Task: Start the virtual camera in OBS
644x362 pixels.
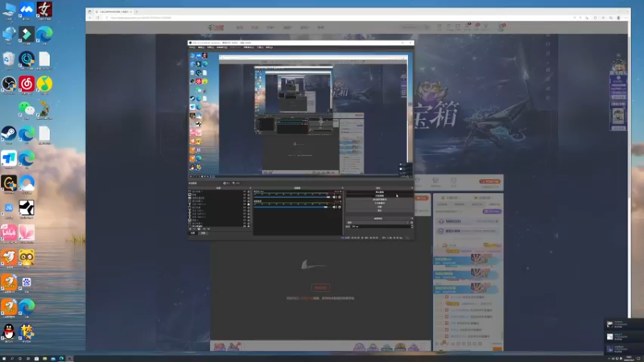Action: (380, 200)
